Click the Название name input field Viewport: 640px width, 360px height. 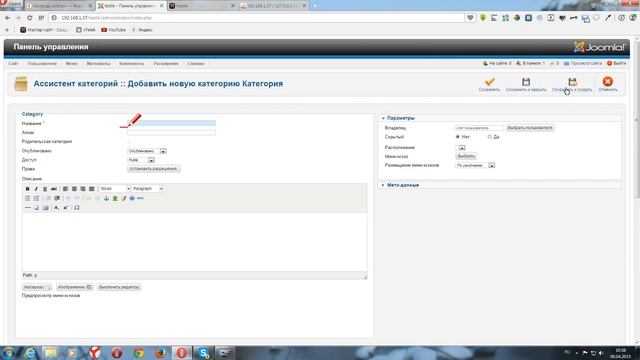[171, 123]
